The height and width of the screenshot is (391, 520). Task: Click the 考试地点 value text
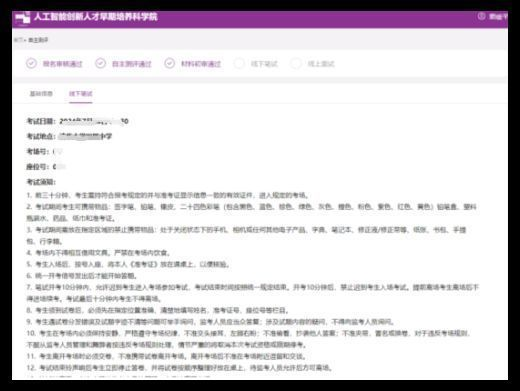coord(85,136)
